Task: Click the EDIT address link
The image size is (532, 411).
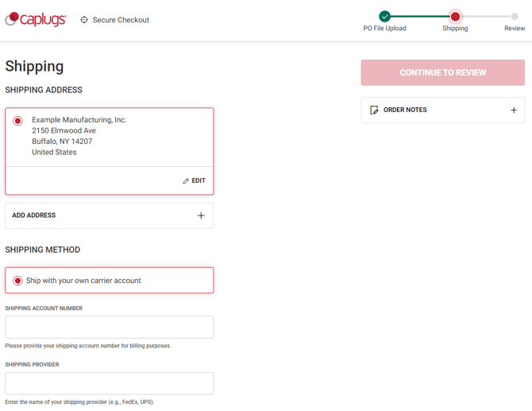Action: tap(194, 180)
